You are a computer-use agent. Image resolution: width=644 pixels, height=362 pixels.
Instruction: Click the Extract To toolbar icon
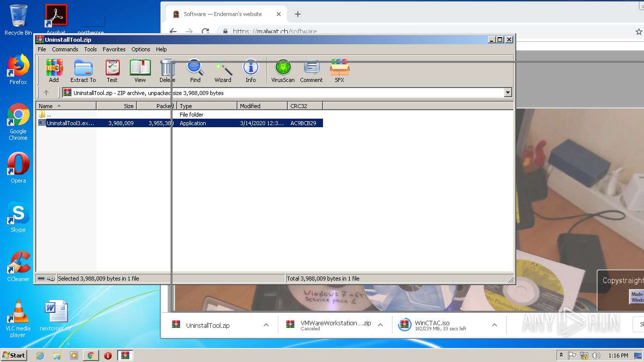pyautogui.click(x=83, y=71)
